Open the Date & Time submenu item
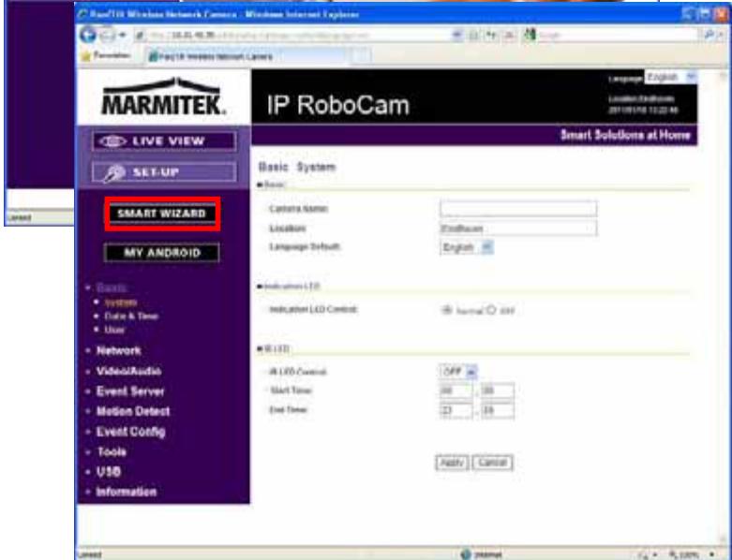The width and height of the screenshot is (732, 560). point(131,317)
